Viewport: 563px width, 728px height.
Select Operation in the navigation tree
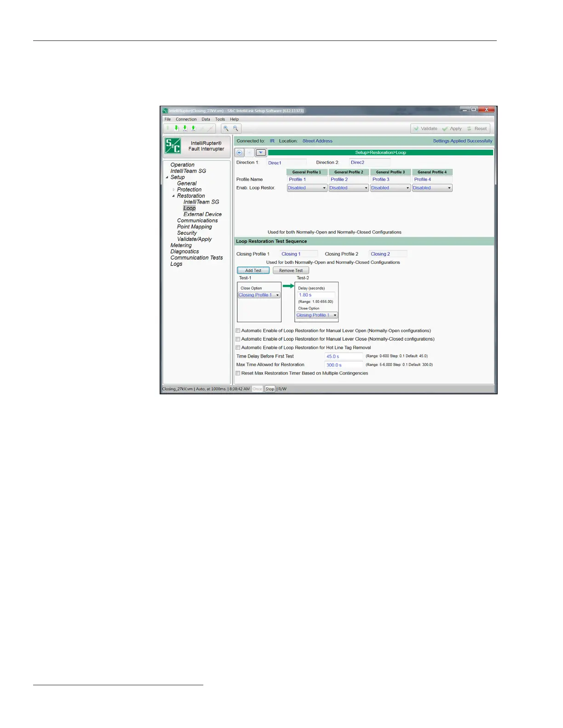pos(182,165)
